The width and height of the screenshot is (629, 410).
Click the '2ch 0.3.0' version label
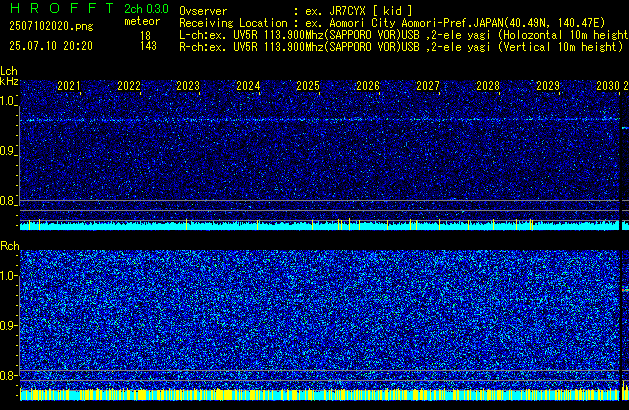pos(146,9)
